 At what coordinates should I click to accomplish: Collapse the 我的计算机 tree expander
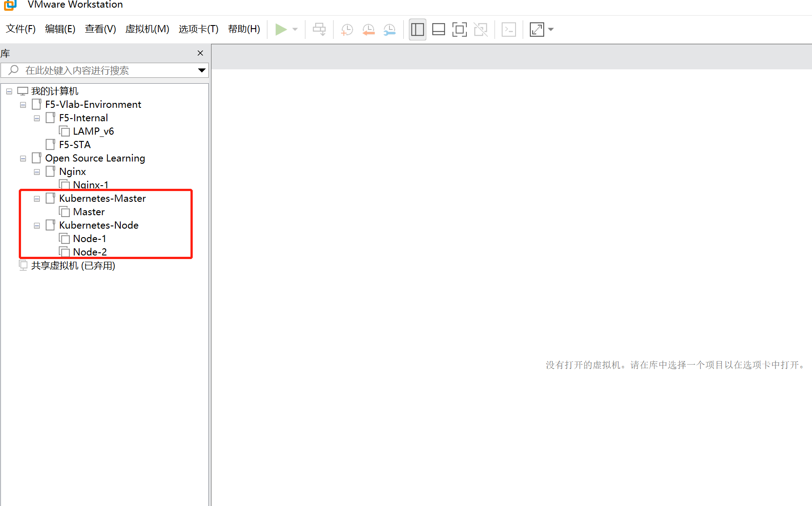9,91
